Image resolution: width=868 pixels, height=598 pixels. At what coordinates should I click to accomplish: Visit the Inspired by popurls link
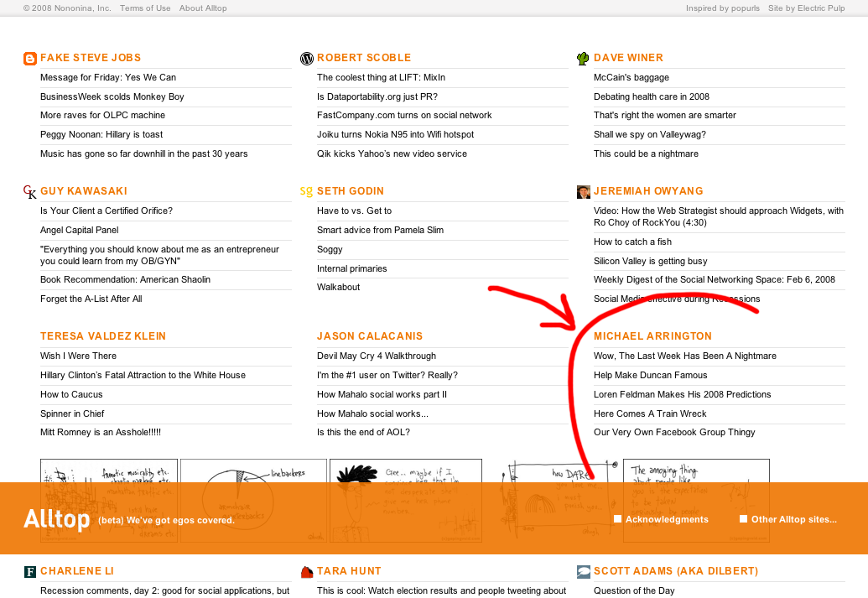click(x=722, y=8)
